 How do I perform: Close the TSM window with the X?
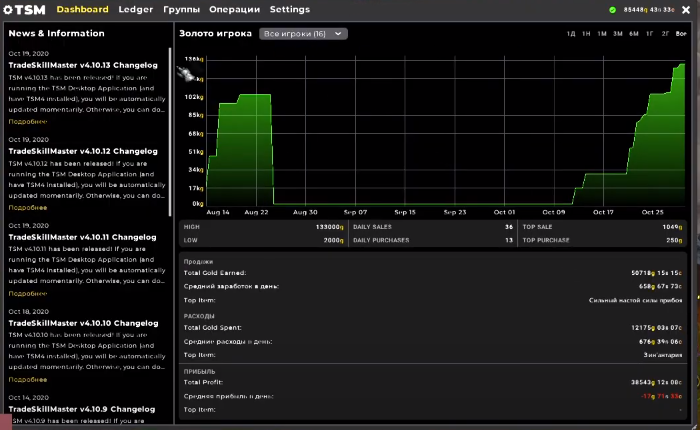tap(686, 10)
